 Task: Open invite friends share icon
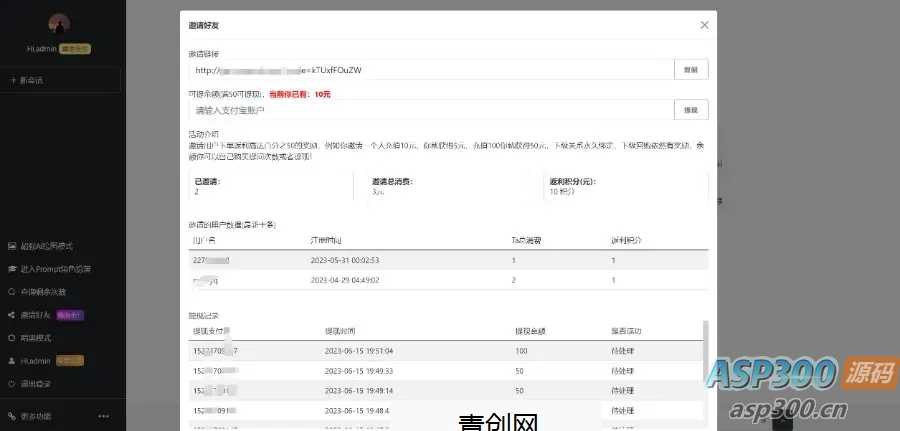click(x=11, y=314)
